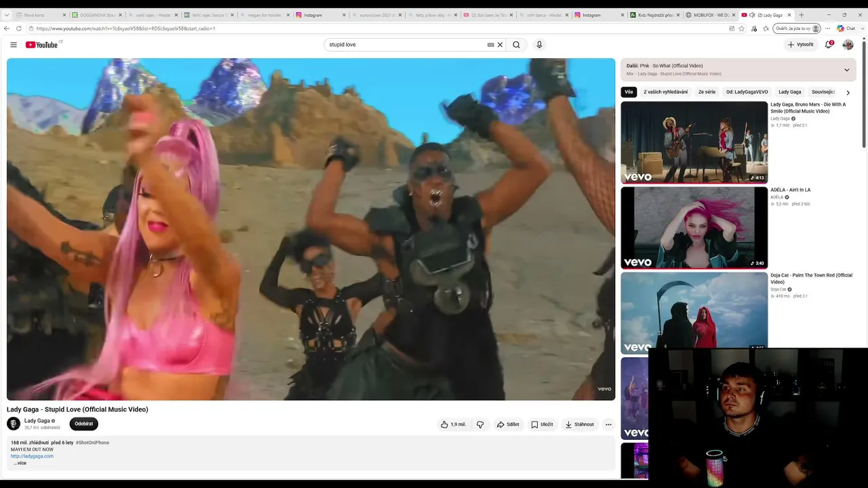
Task: Open the YouTube hamburger guide menu
Action: coord(14,45)
